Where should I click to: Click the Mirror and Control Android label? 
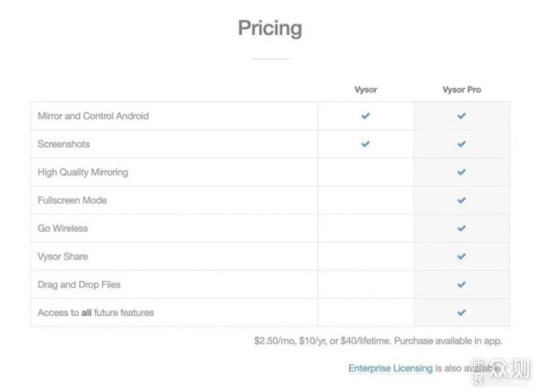[93, 116]
